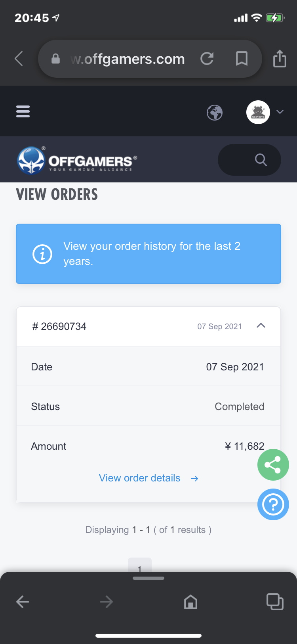Viewport: 297px width, 644px height.
Task: Tap the order number header row
Action: tap(148, 326)
